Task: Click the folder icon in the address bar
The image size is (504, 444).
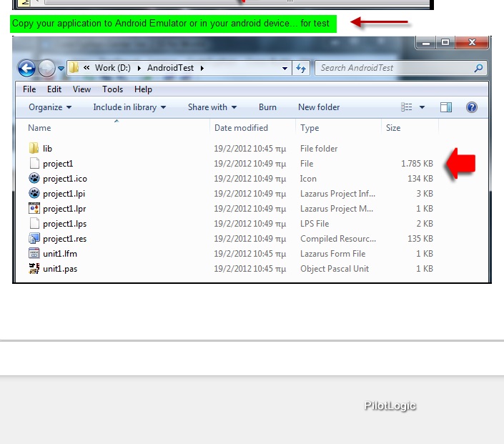Action: pos(74,67)
